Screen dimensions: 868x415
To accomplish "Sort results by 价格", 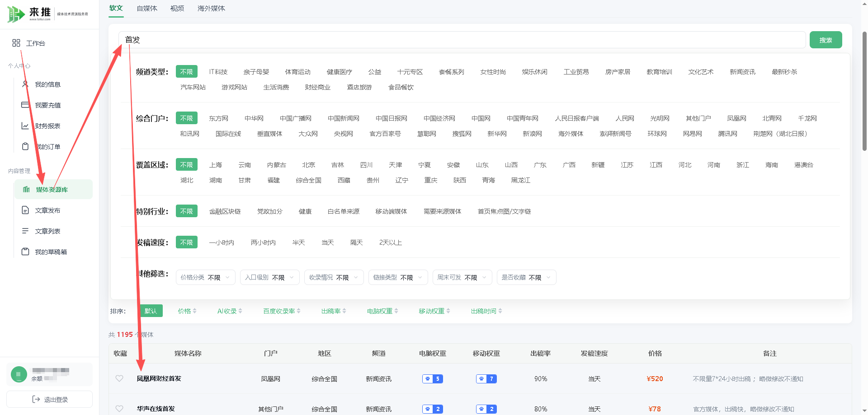I will [187, 311].
